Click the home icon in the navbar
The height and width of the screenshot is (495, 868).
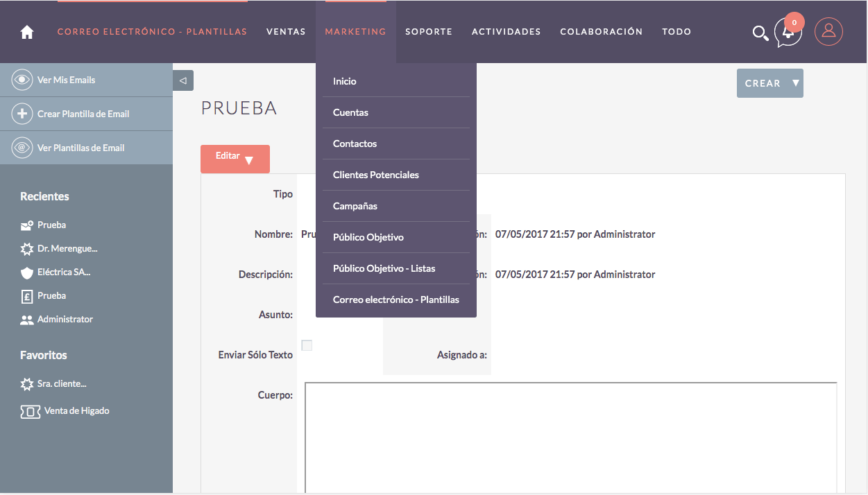point(27,32)
